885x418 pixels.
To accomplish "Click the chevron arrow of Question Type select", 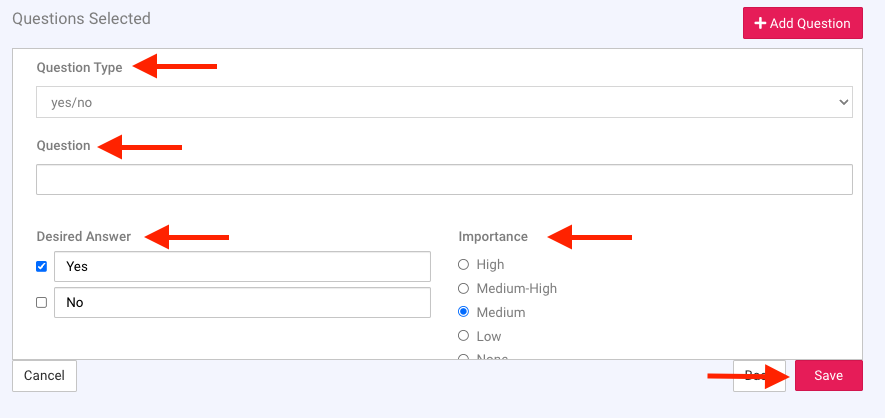I will click(844, 102).
